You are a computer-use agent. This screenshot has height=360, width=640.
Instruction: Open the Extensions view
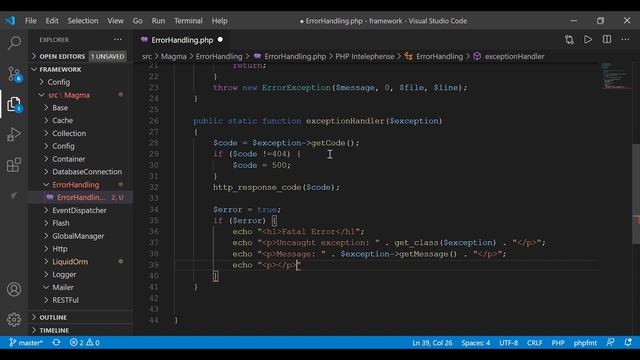[14, 165]
